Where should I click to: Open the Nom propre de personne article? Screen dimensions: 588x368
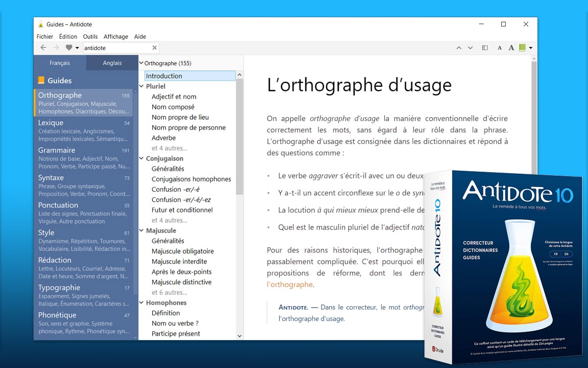[189, 128]
